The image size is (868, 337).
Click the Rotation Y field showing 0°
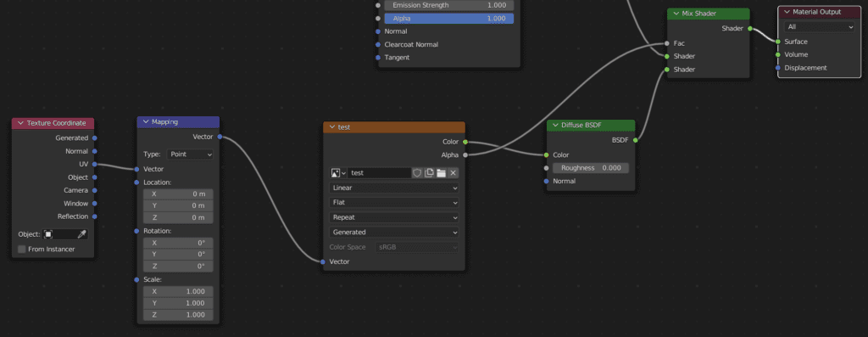(x=178, y=254)
